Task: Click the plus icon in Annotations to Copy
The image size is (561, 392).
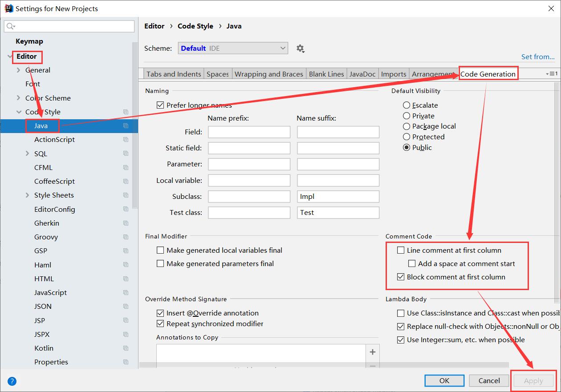Action: (x=373, y=352)
